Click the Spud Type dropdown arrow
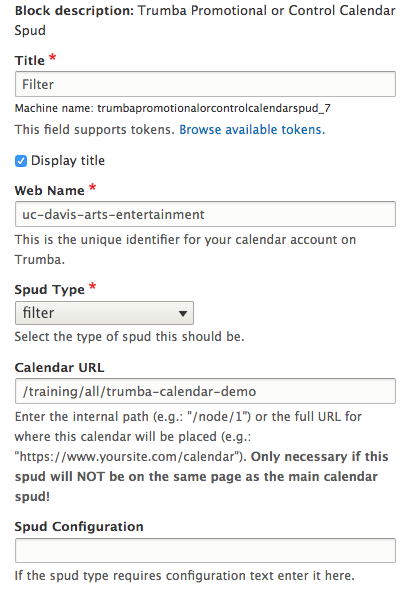This screenshot has width=408, height=593. coord(183,313)
